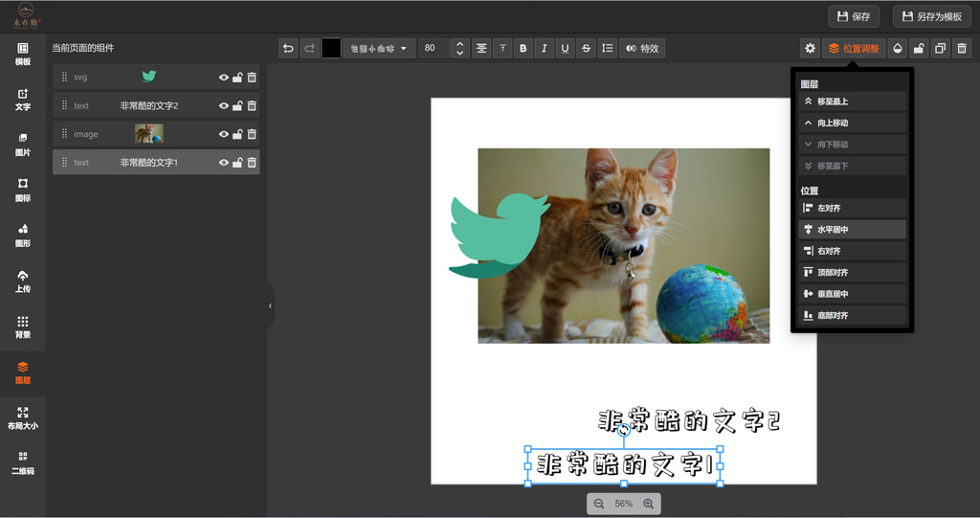Delete the image layer

252,134
